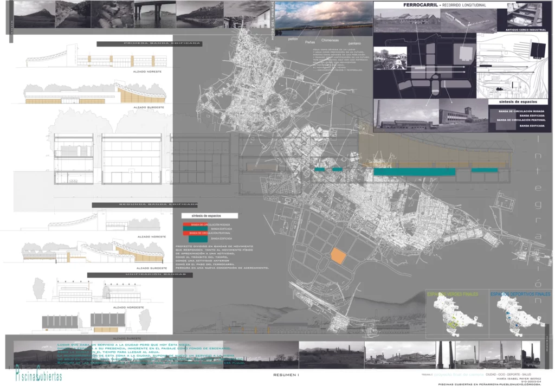Select the long teal band on the map

[414, 171]
